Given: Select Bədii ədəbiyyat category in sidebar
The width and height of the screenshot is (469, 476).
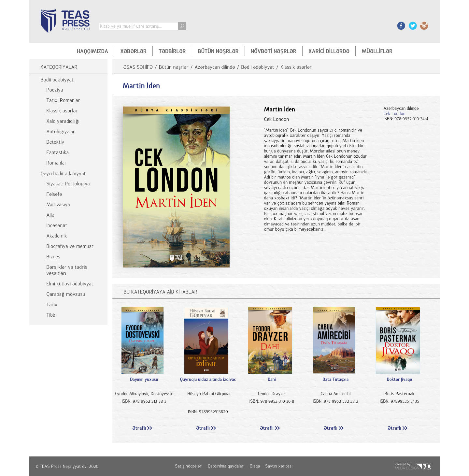Looking at the screenshot, I should 57,80.
